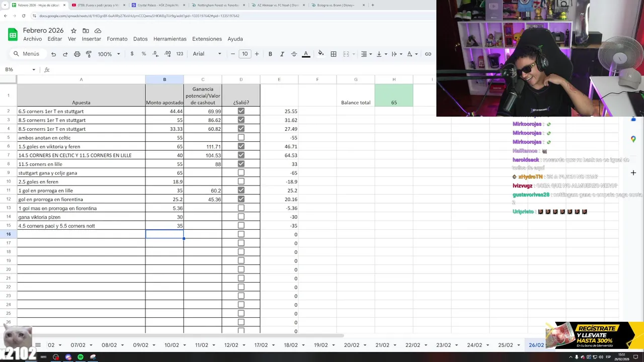Viewport: 644px width, 362px height.
Task: Open a new browser tab
Action: [x=372, y=5]
